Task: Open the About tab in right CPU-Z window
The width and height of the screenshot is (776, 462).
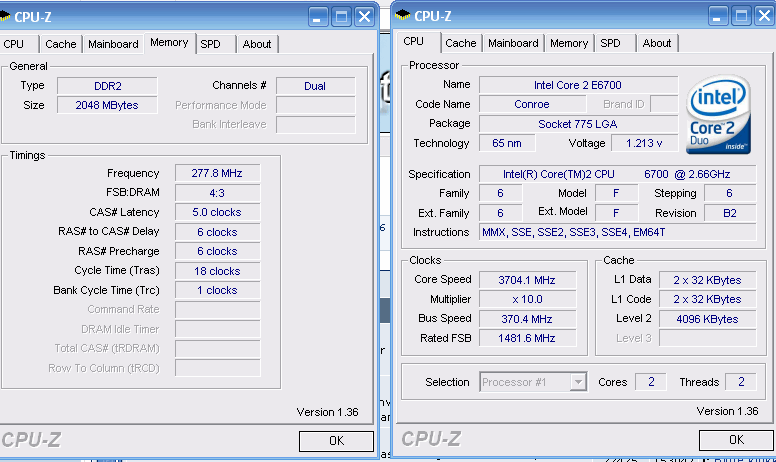Action: 657,43
